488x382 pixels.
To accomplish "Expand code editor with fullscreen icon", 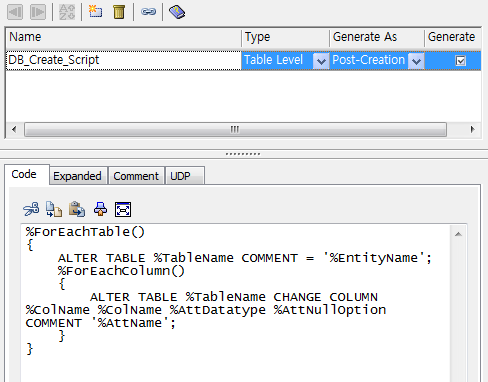I will pyautogui.click(x=123, y=209).
